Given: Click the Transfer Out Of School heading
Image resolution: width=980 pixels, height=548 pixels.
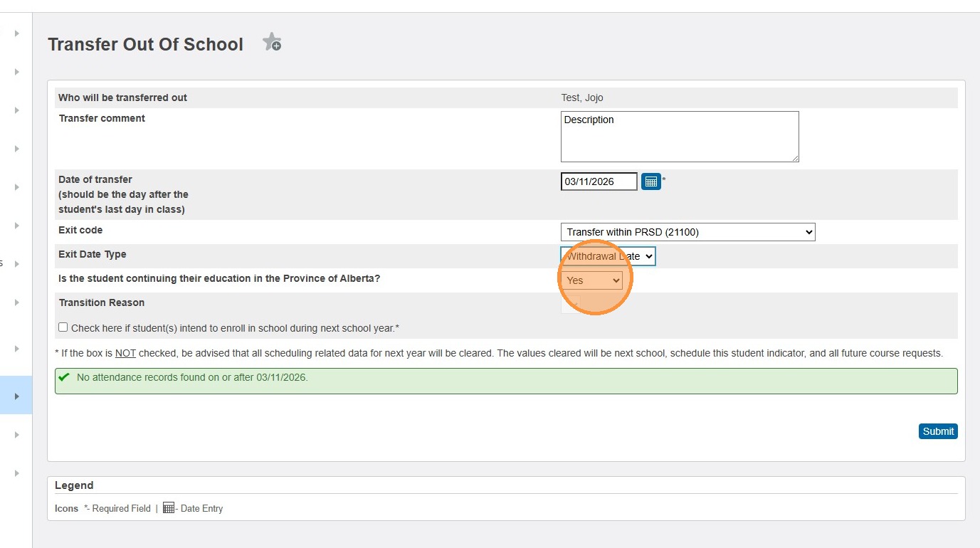Looking at the screenshot, I should [145, 44].
